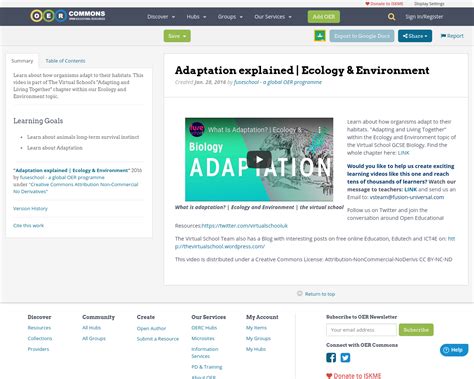Click the Creative Commons license link in sidebar

pyautogui.click(x=75, y=188)
